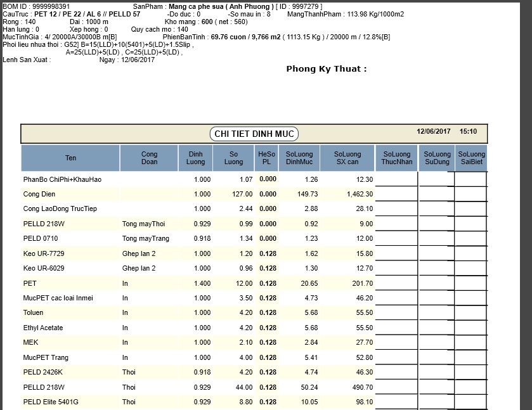Click the CHI TIET DINH MUC title box
This screenshot has height=410, width=532.
click(x=254, y=134)
